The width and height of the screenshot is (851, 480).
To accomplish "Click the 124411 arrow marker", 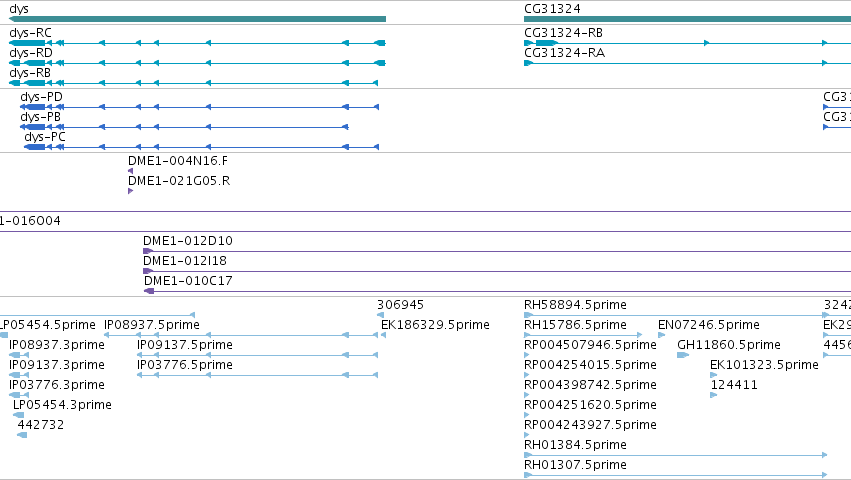I will 714,395.
